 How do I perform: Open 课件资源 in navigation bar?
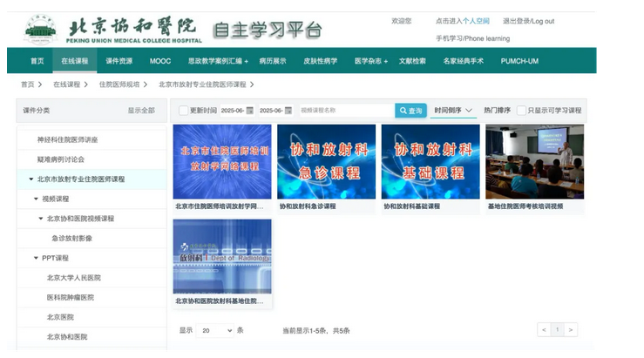click(119, 61)
